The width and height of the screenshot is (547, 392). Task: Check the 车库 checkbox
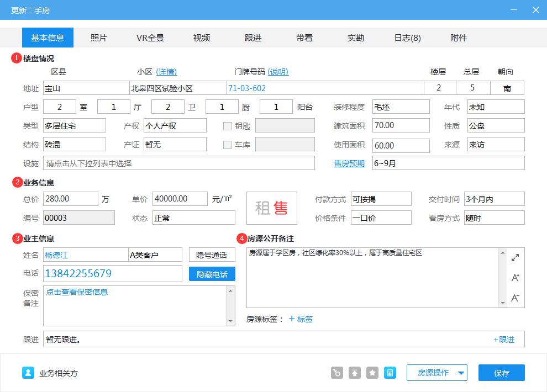227,145
